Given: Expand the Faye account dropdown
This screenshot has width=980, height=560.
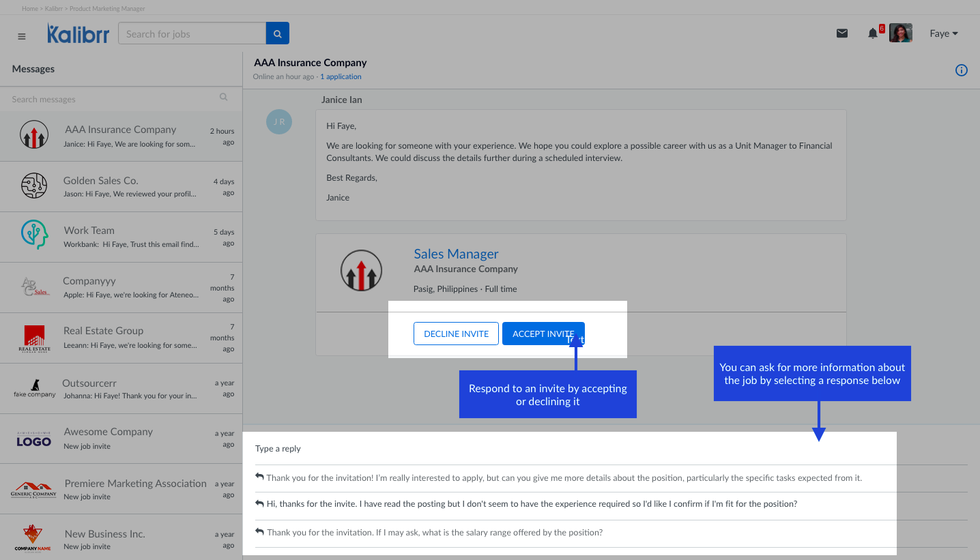Looking at the screenshot, I should coord(944,33).
